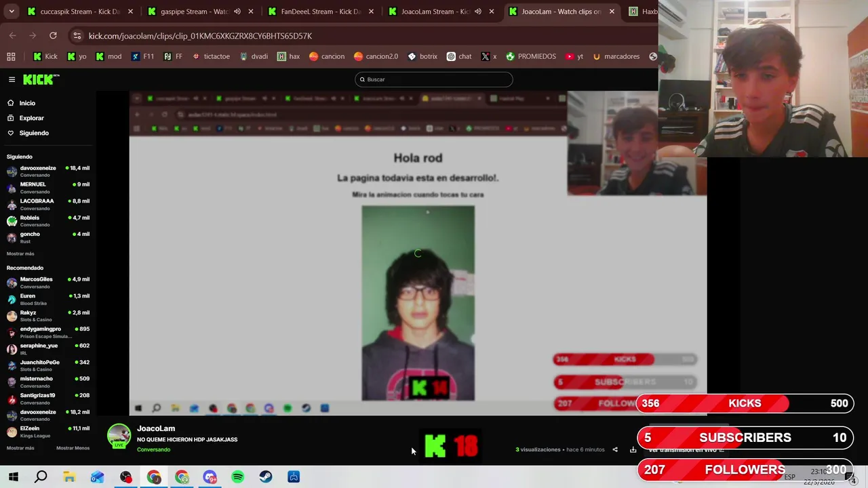This screenshot has width=868, height=488.
Task: Open the 'tictactoe' bookmark
Action: [211, 56]
